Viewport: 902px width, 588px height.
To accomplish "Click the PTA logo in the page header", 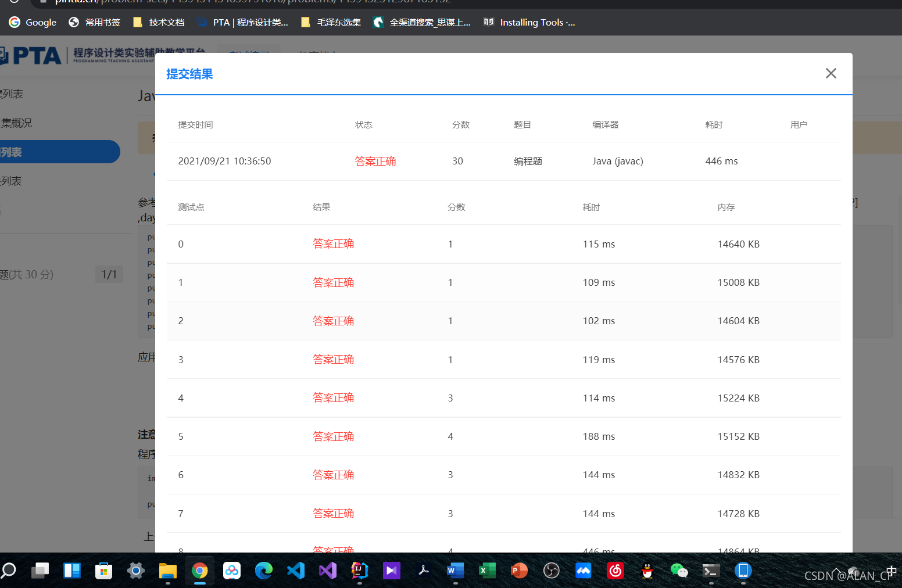I will [x=30, y=56].
